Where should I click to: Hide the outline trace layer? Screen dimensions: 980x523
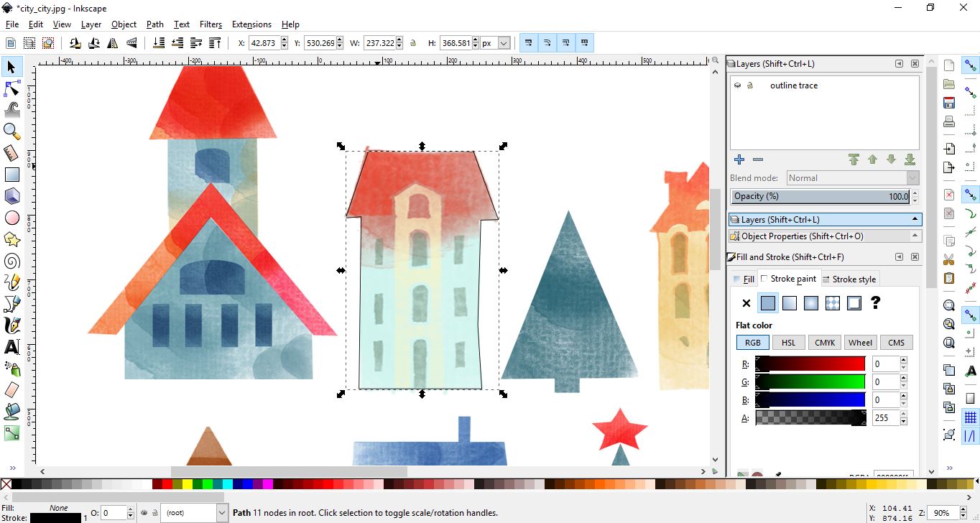pos(737,85)
